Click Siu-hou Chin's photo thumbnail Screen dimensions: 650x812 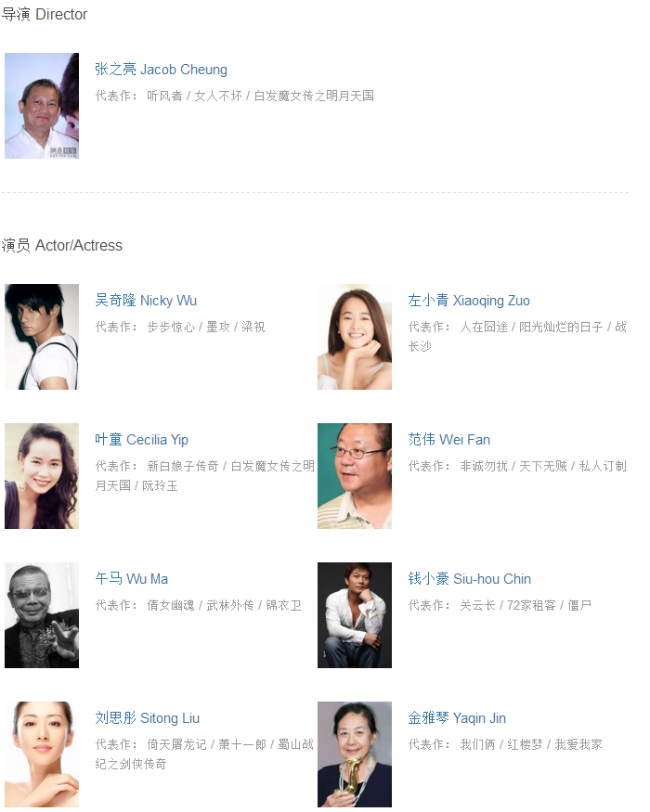coord(355,615)
